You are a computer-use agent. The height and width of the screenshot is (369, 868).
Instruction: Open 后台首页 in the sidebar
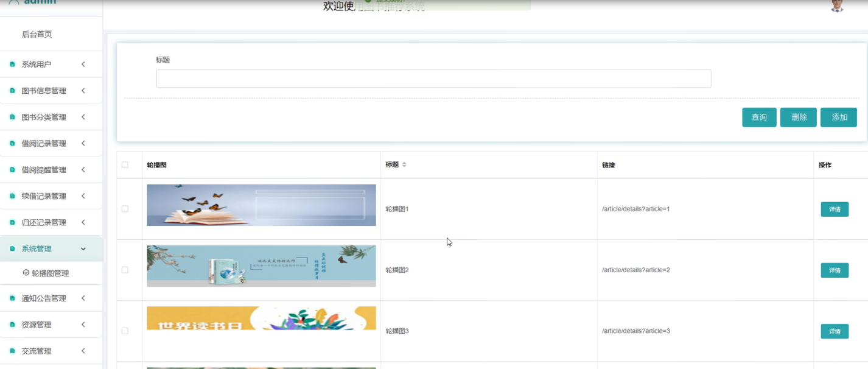37,34
